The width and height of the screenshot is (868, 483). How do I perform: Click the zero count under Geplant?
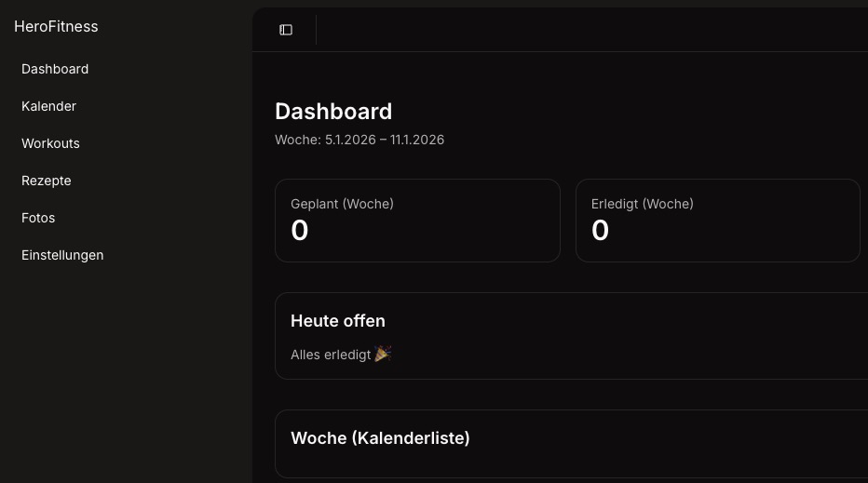point(299,231)
